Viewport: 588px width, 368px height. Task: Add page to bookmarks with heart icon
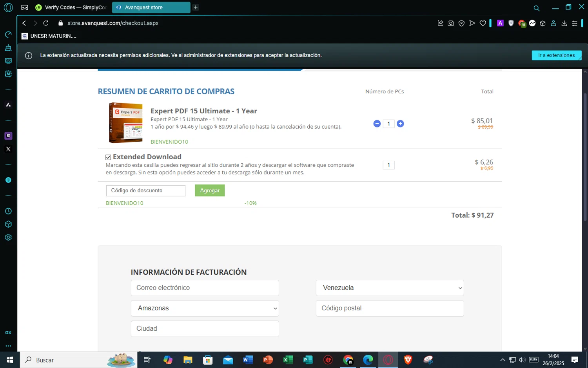tap(483, 23)
